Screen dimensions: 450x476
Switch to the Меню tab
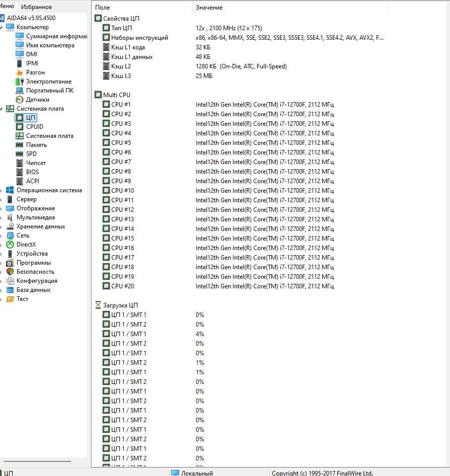[7, 6]
